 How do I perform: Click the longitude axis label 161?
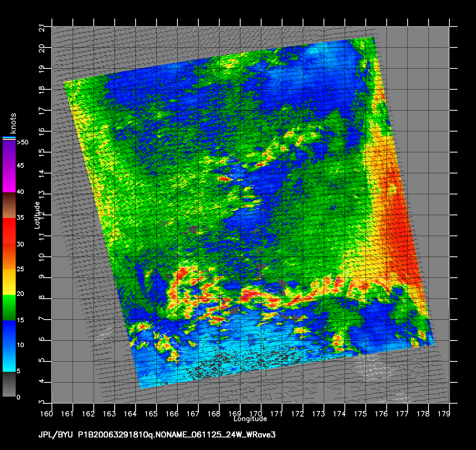67,414
